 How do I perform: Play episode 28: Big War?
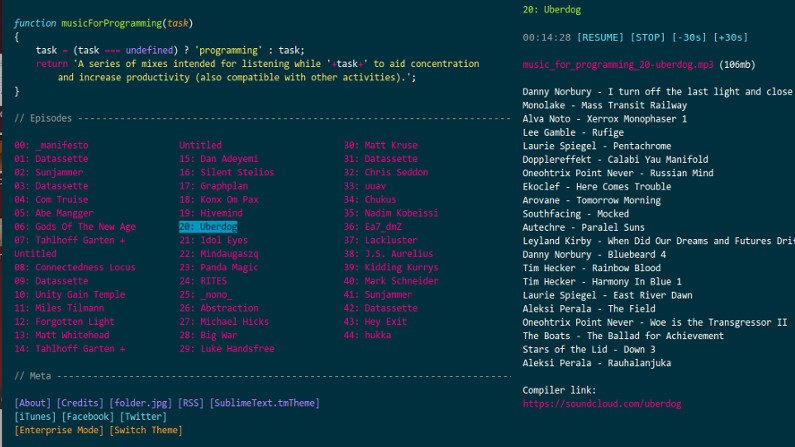coord(208,335)
